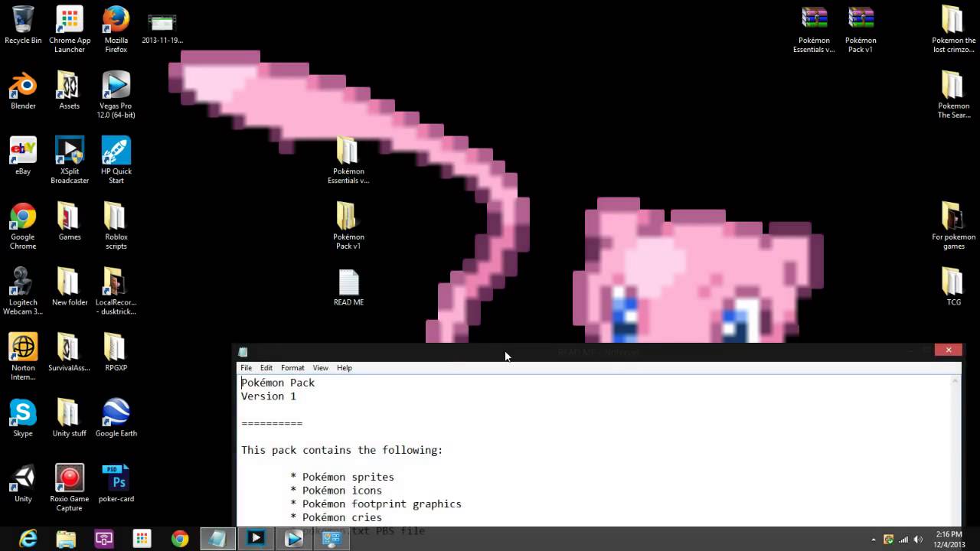Select the Unity desktop shortcut
980x551 pixels.
tap(23, 484)
